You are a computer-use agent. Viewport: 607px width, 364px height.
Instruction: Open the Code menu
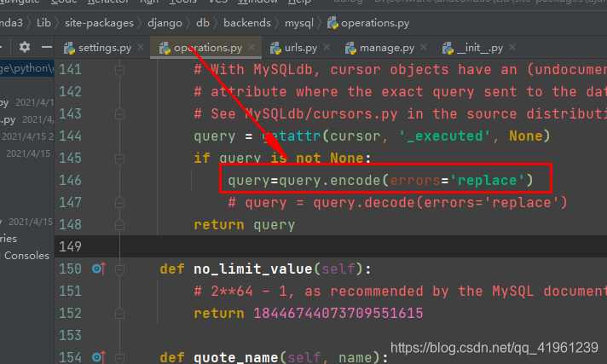(64, 2)
